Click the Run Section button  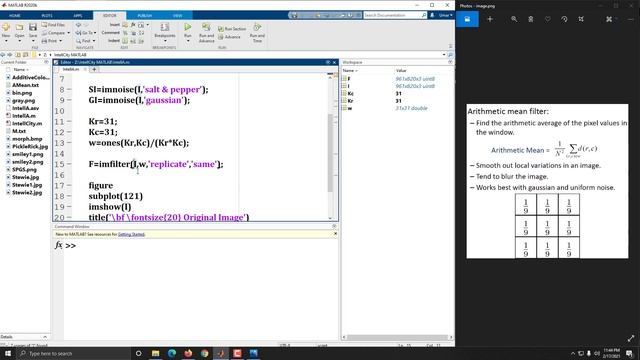232,29
